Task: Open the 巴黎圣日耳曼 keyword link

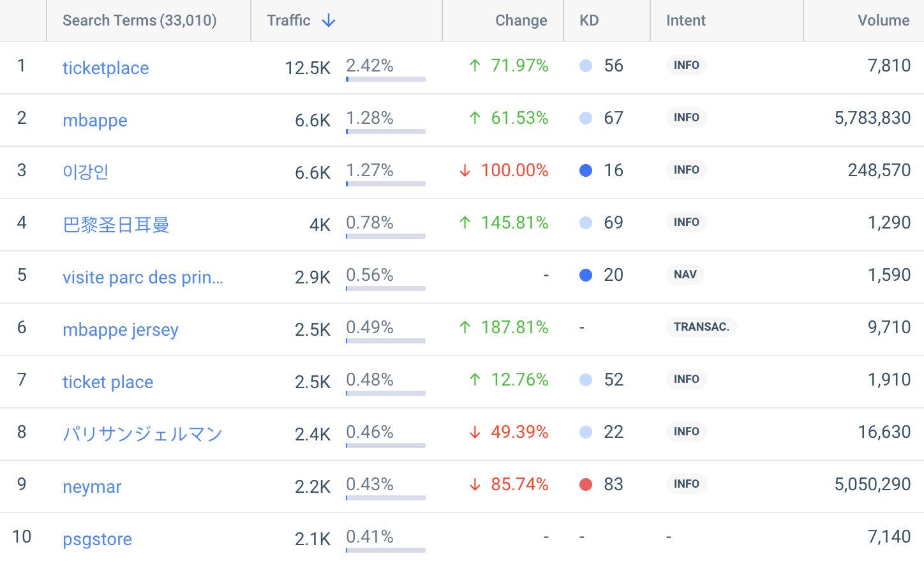Action: tap(115, 225)
